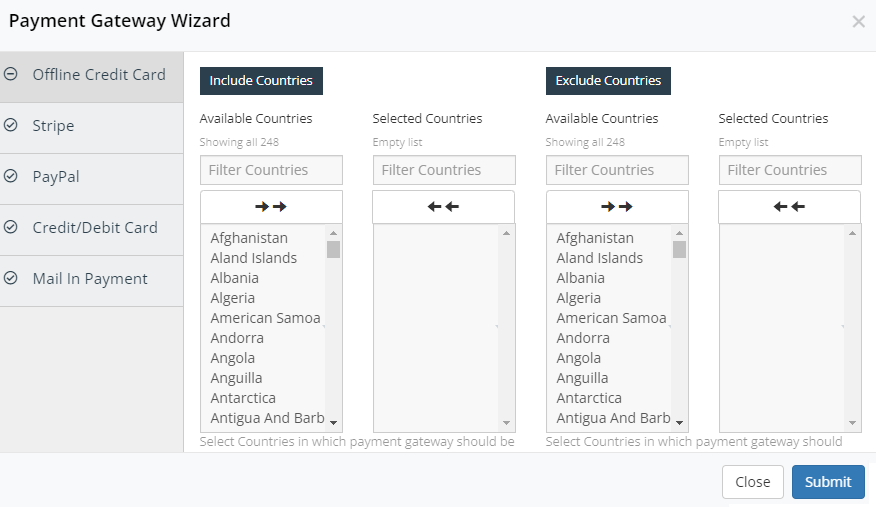Screen dimensions: 876x507
Task: Focus the Include Available Countries filter field
Action: click(x=271, y=170)
